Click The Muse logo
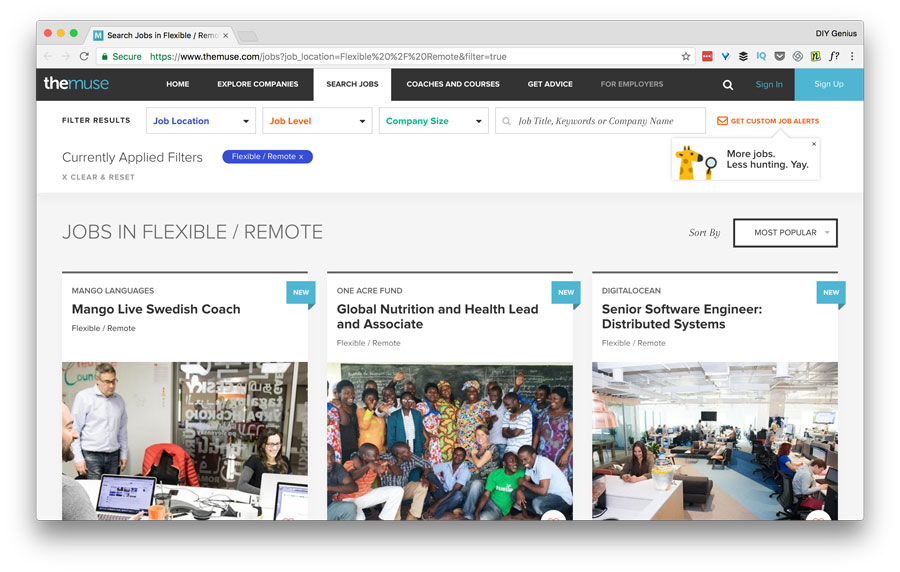The width and height of the screenshot is (900, 572). [76, 84]
